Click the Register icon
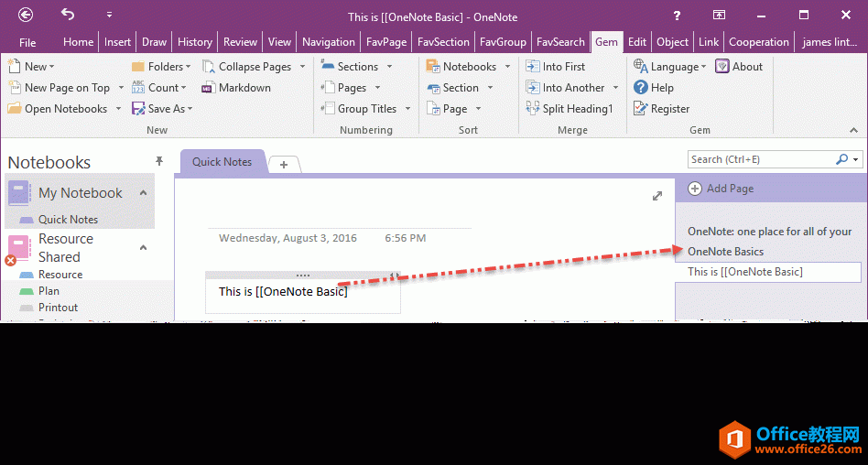The height and width of the screenshot is (465, 868). 641,109
